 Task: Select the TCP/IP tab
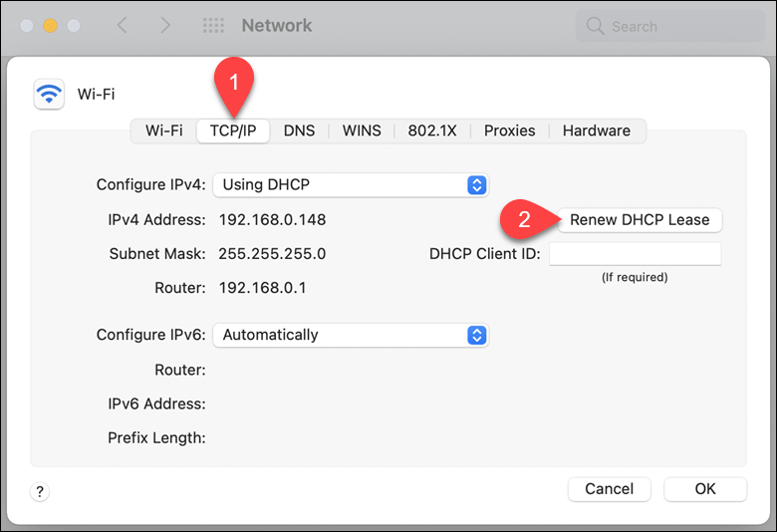233,131
